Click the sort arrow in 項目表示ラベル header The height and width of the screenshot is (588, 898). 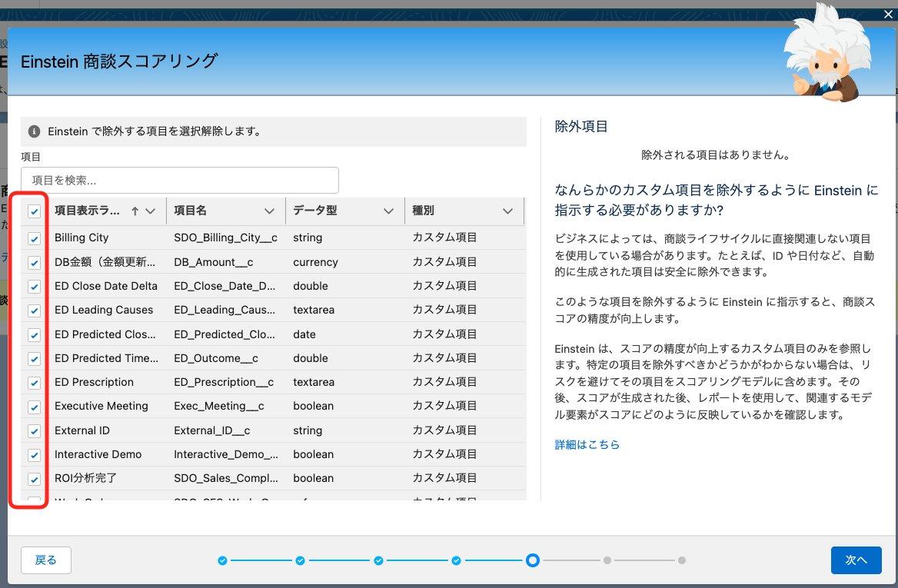click(x=135, y=211)
